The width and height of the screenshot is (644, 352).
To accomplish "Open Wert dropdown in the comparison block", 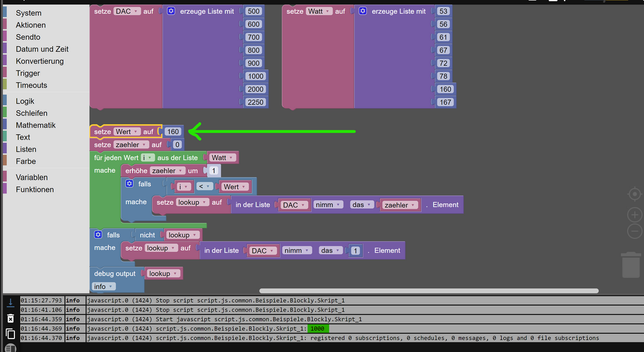I will (235, 186).
